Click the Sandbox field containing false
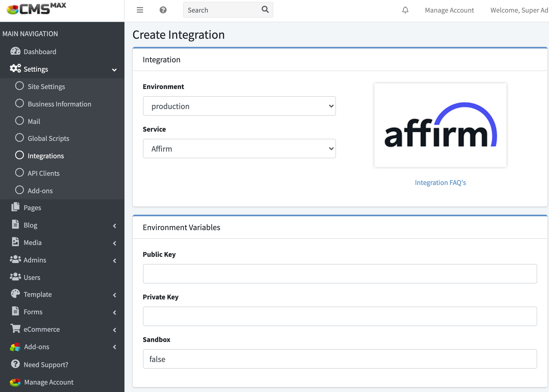The height and width of the screenshot is (392, 549). pyautogui.click(x=340, y=359)
